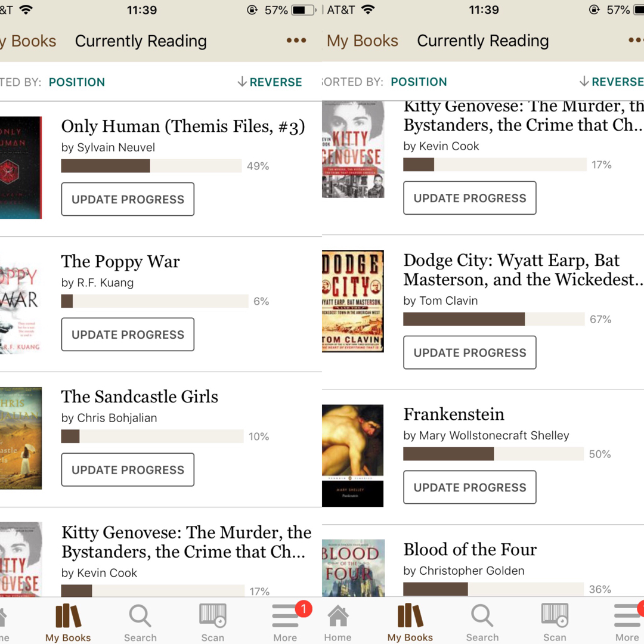
Task: Open the Position sort selector on left screen
Action: [77, 82]
